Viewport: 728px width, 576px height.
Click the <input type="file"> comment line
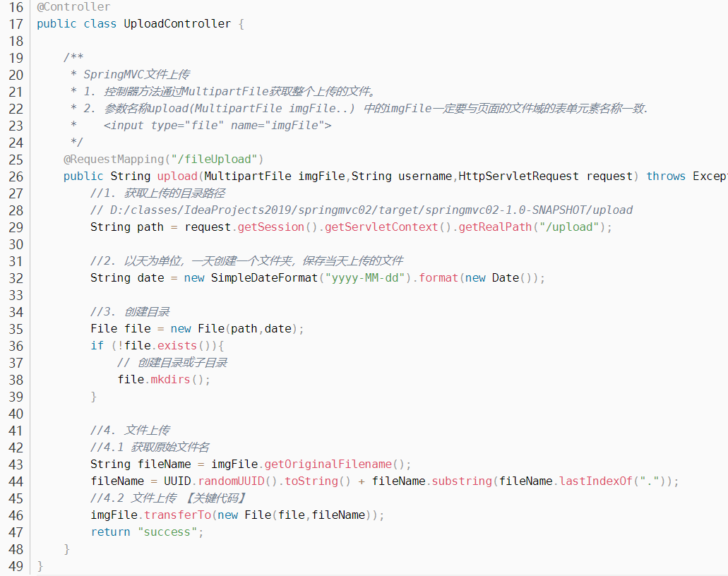point(217,126)
